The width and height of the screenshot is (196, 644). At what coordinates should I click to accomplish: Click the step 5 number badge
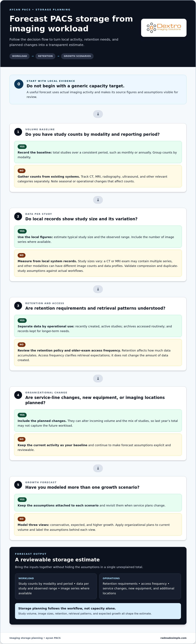pyautogui.click(x=18, y=485)
